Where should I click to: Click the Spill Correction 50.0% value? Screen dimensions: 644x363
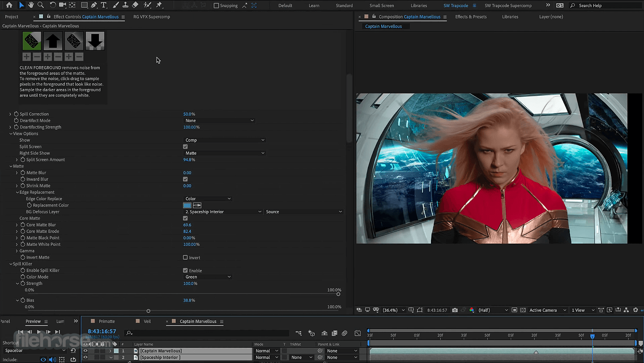pos(189,114)
